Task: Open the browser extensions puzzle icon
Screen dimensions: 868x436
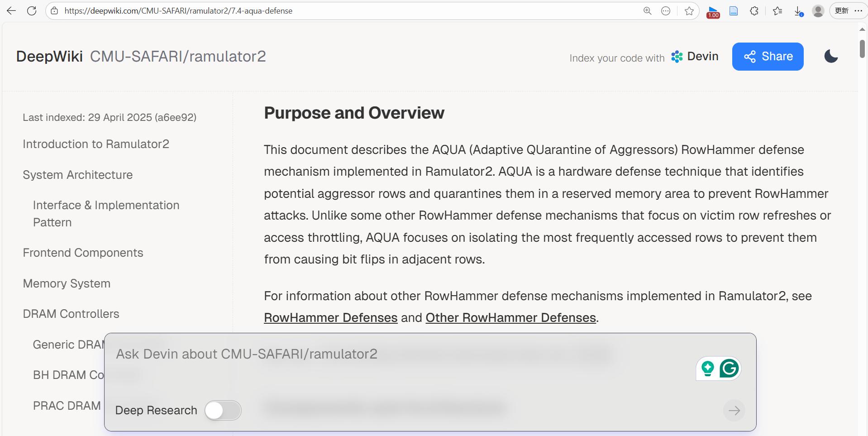Action: (x=754, y=11)
